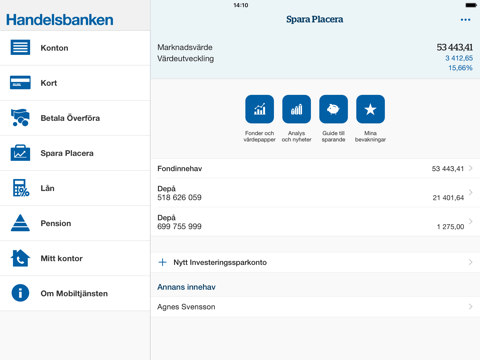
Task: Tap Nytt Investeringssparkonto link text
Action: (220, 262)
